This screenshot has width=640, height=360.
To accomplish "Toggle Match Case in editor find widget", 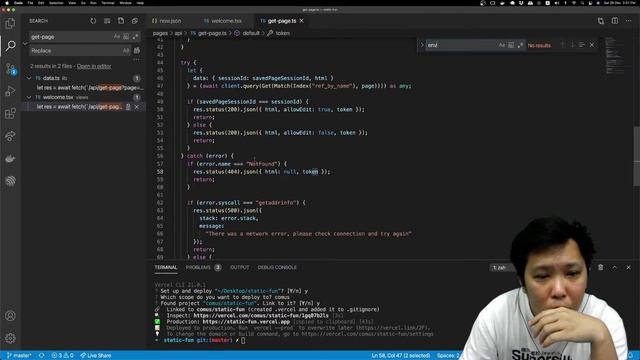I will click(502, 45).
